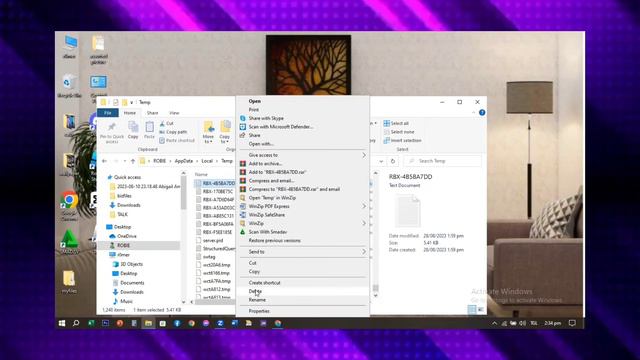Click Cut in the context menu

[x=253, y=263]
